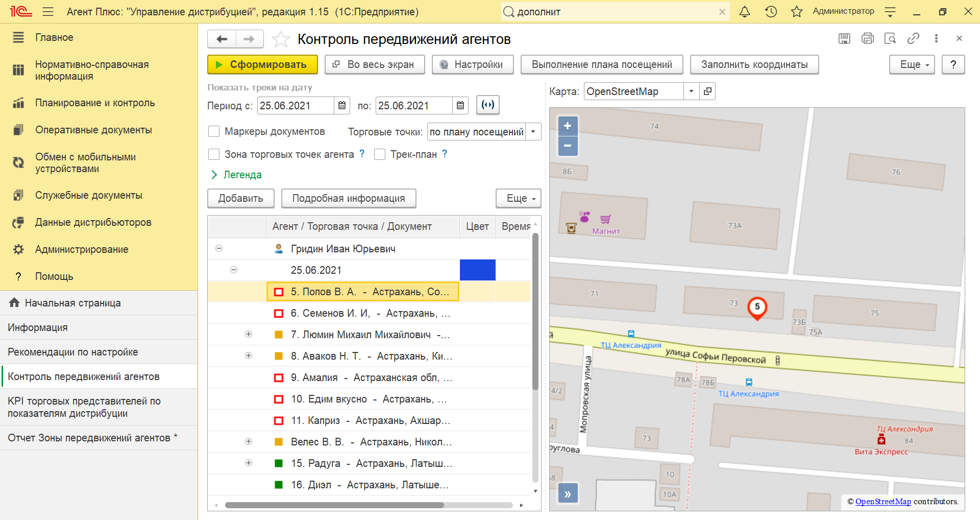The image size is (980, 520).
Task: Open the Карта provider dropdown
Action: click(691, 91)
